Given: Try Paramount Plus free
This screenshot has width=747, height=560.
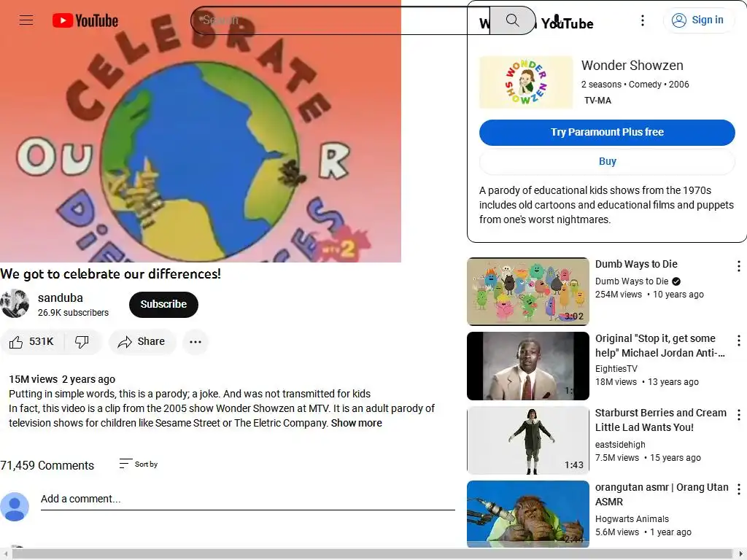Looking at the screenshot, I should tap(607, 133).
